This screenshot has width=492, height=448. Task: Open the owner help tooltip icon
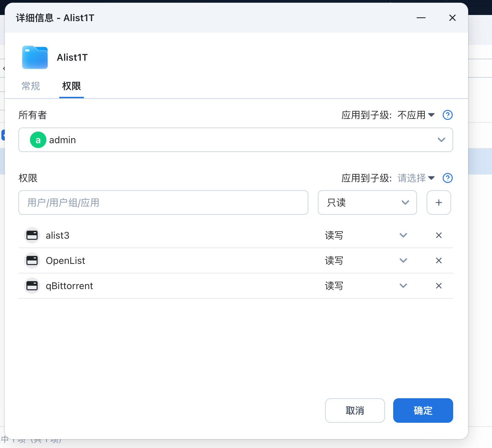(447, 115)
